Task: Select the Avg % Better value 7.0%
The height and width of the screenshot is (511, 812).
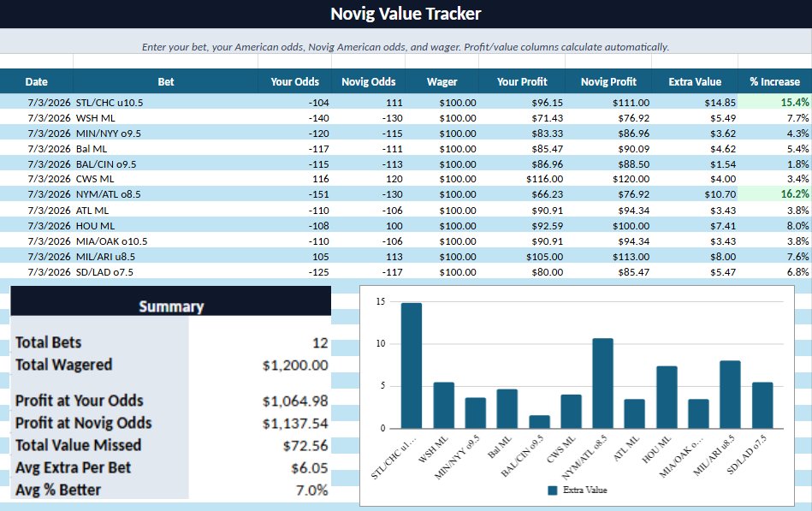Action: [x=311, y=490]
